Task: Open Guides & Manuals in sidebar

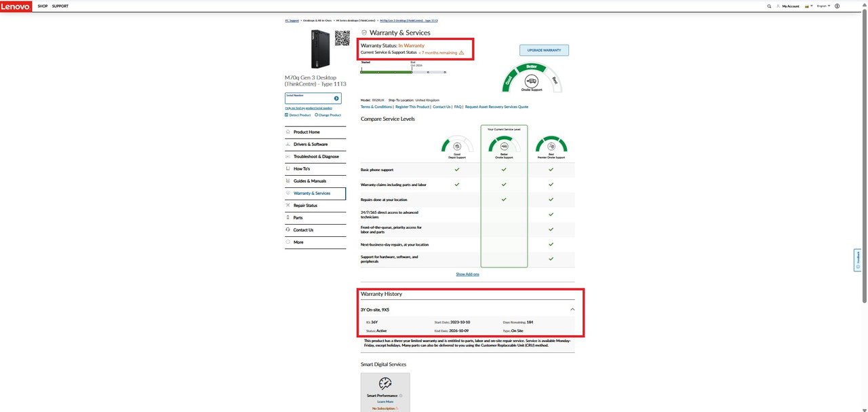Action: (315, 181)
